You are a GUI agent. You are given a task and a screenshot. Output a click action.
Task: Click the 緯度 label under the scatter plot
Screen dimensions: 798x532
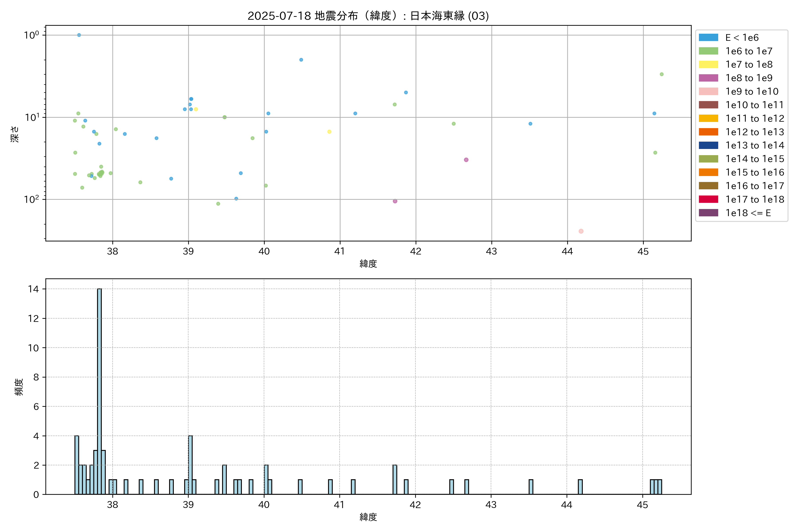coord(368,264)
